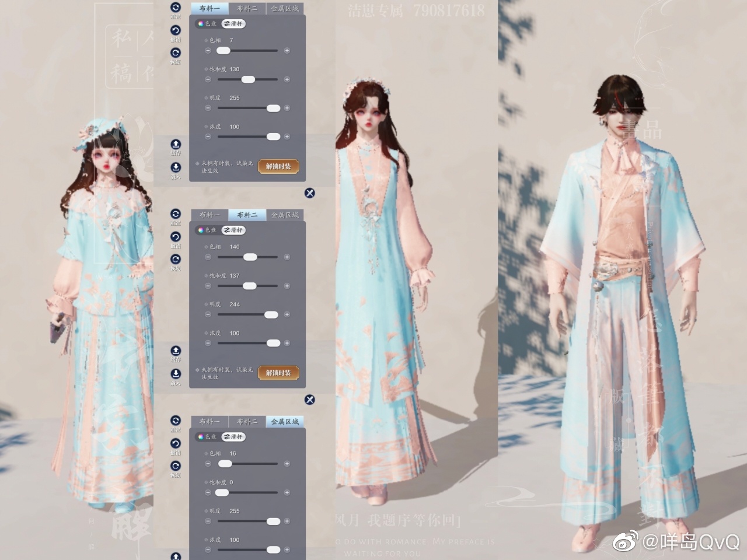Click the 载入 load icon beside the hue 140 panel

click(x=176, y=373)
